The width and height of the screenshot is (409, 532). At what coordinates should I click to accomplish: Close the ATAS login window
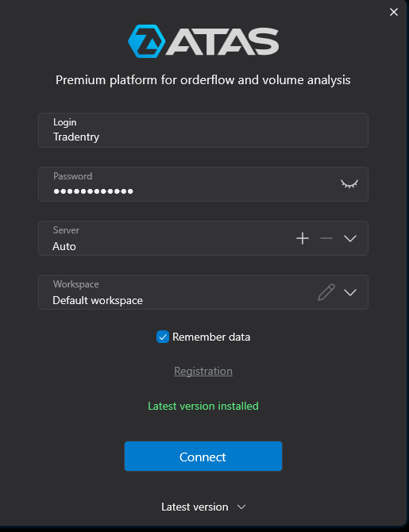click(394, 12)
